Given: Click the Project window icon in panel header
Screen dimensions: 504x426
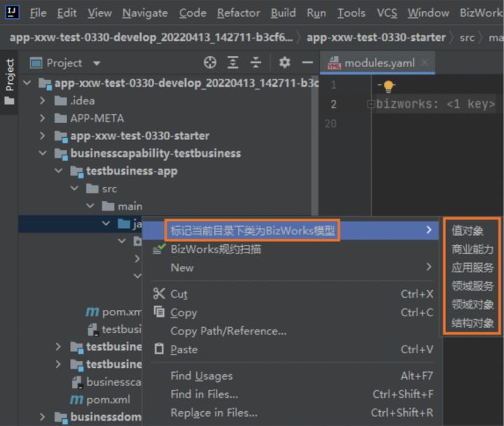Looking at the screenshot, I should (x=36, y=63).
